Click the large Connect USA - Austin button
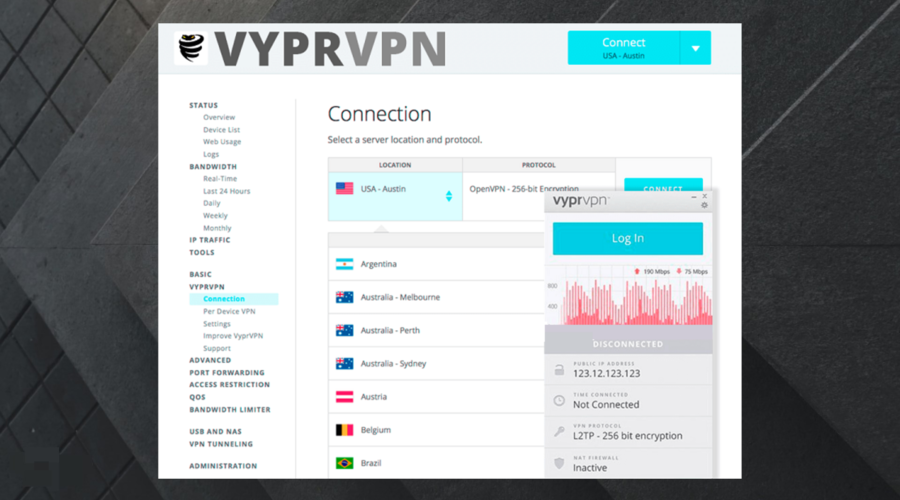This screenshot has width=900, height=500. coord(623,48)
